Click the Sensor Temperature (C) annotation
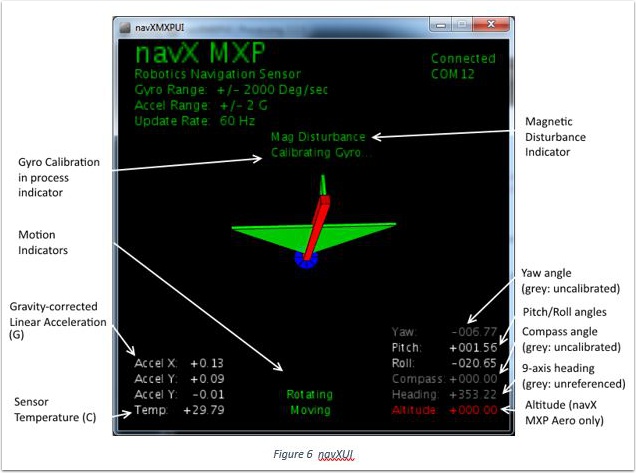The image size is (636, 473). 55,409
